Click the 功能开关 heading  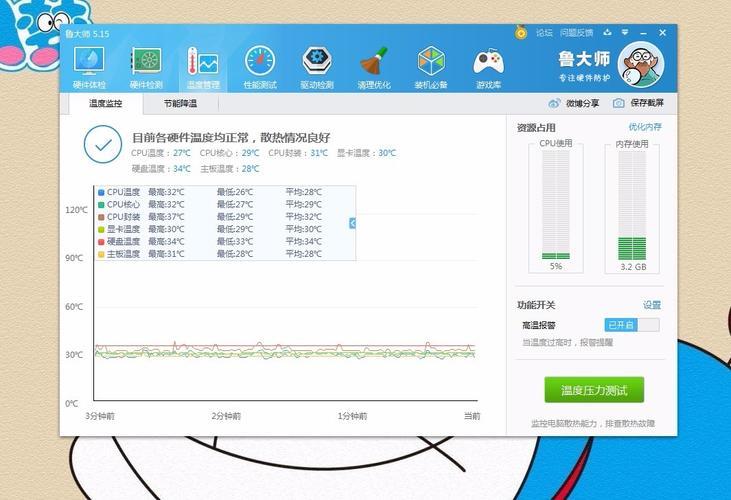[x=536, y=305]
